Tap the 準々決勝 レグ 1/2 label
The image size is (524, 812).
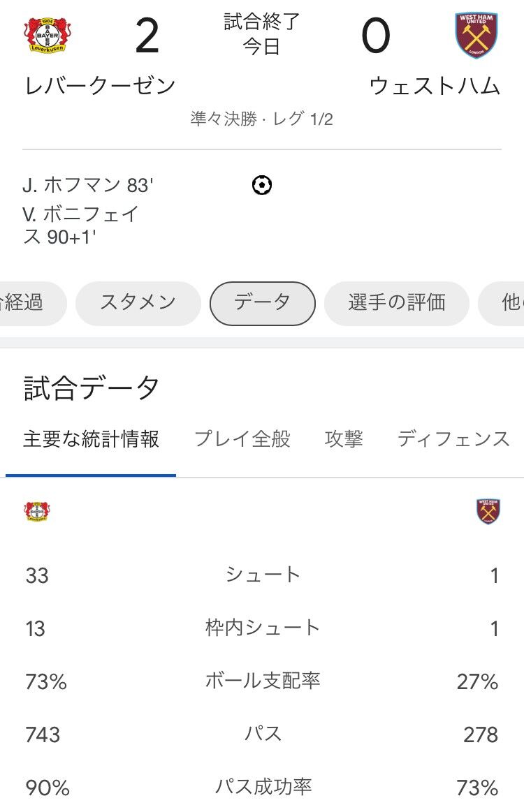click(262, 119)
